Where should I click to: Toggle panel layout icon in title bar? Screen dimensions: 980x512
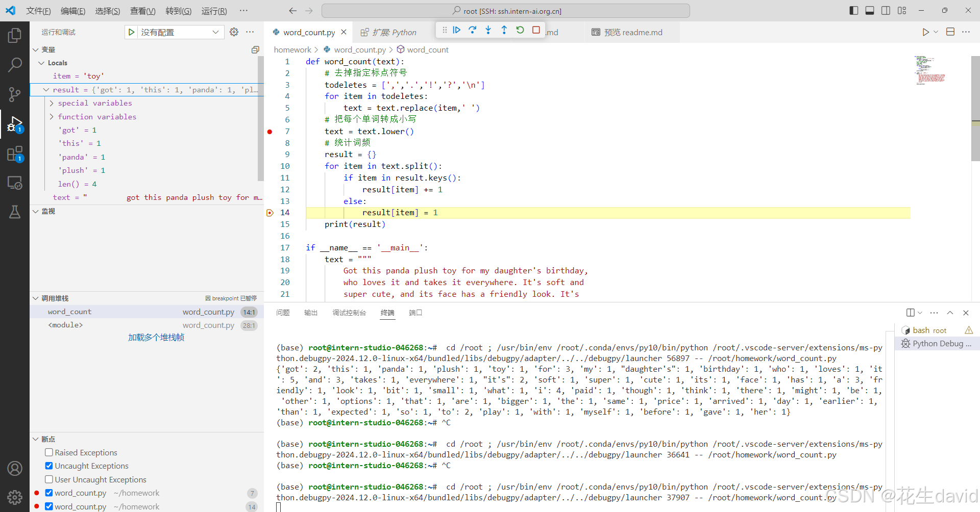point(870,11)
